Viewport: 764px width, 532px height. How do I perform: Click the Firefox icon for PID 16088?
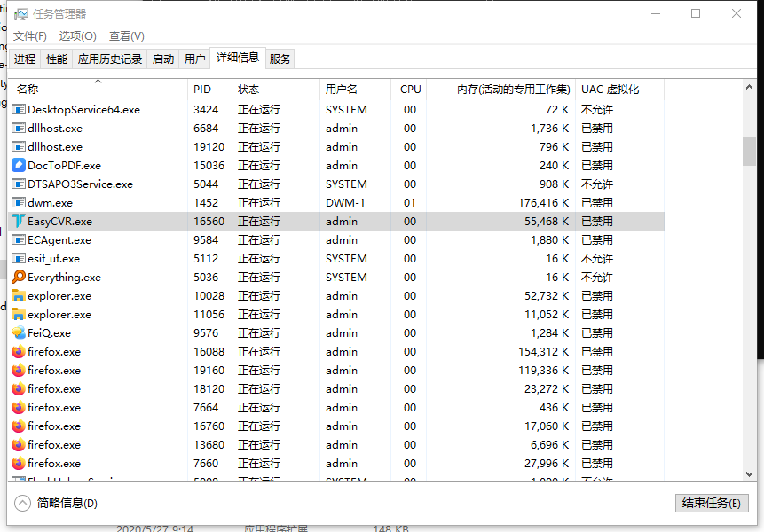pyautogui.click(x=19, y=351)
